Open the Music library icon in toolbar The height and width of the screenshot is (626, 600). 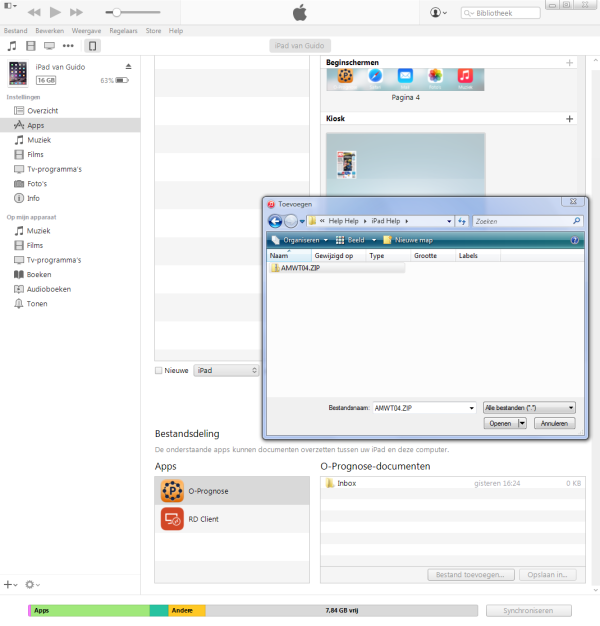pyautogui.click(x=12, y=46)
